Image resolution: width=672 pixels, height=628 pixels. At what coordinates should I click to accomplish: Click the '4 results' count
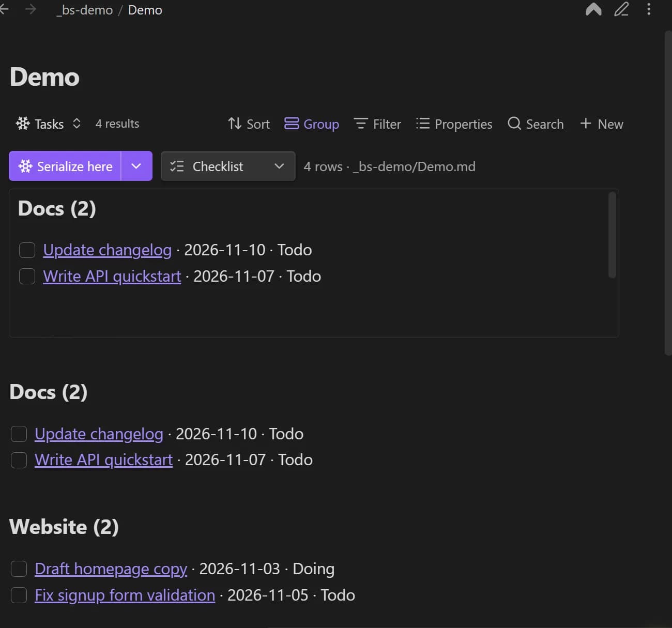pyautogui.click(x=117, y=124)
